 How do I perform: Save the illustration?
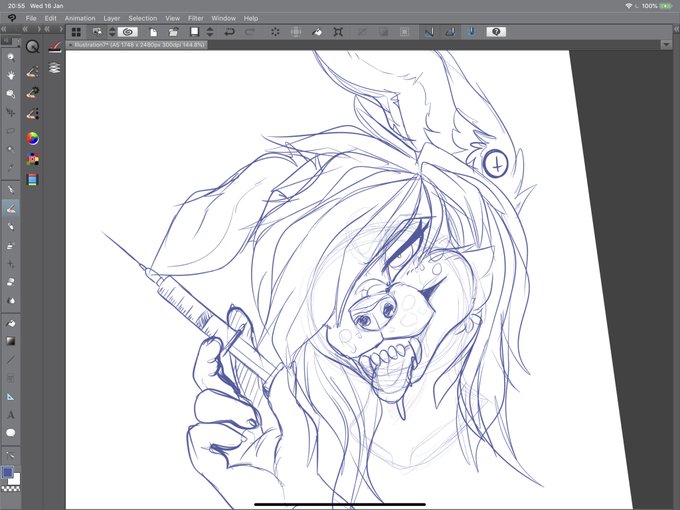(x=194, y=32)
